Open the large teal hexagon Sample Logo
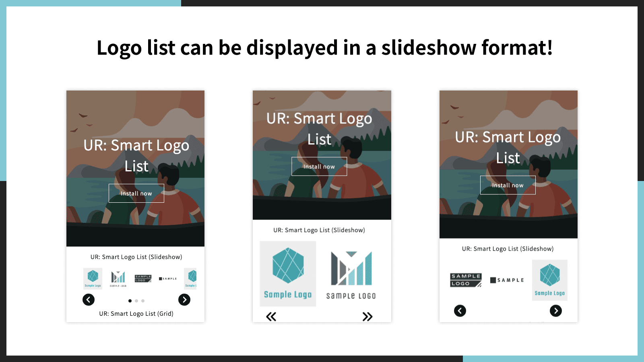This screenshot has width=644, height=362. click(x=288, y=274)
